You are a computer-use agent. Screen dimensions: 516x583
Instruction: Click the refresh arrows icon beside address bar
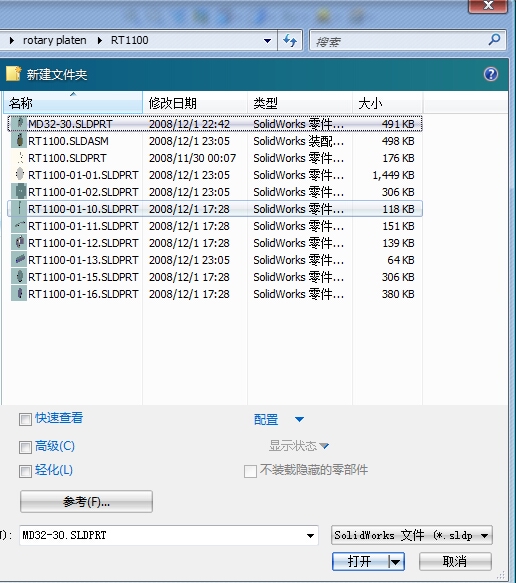[x=290, y=40]
